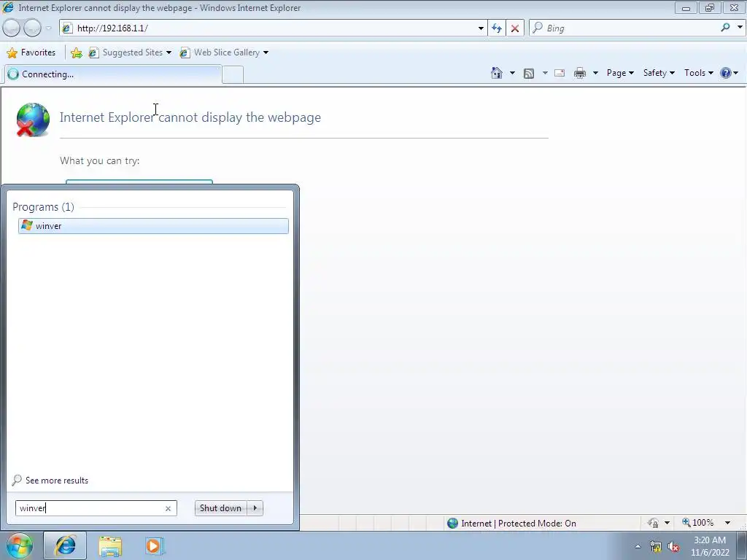The height and width of the screenshot is (560, 747).
Task: Open search provider dropdown arrow
Action: coord(740,28)
